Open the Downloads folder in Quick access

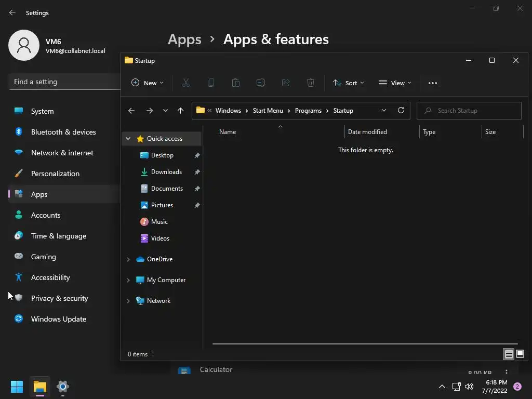(166, 172)
